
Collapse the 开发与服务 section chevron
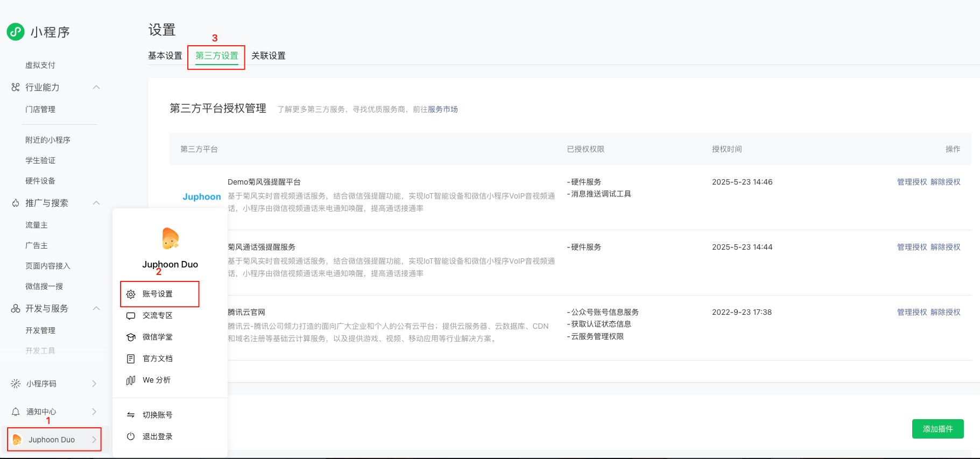point(96,308)
